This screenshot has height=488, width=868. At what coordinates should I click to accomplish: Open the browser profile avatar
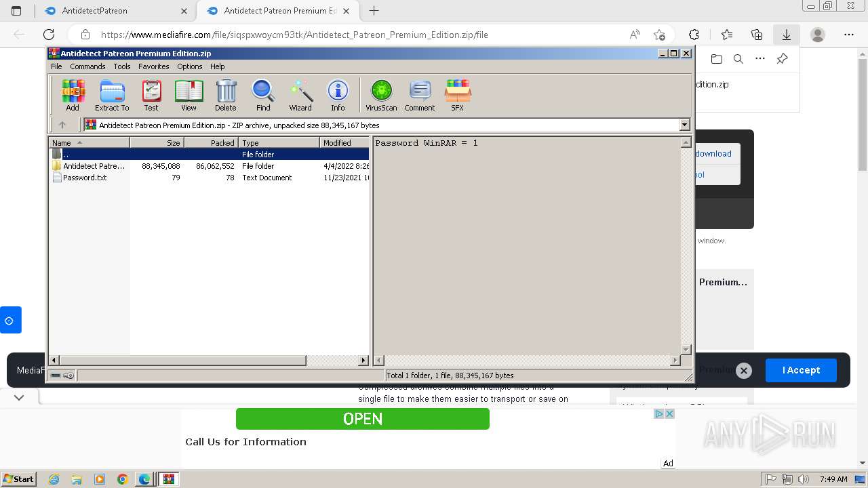coord(818,35)
